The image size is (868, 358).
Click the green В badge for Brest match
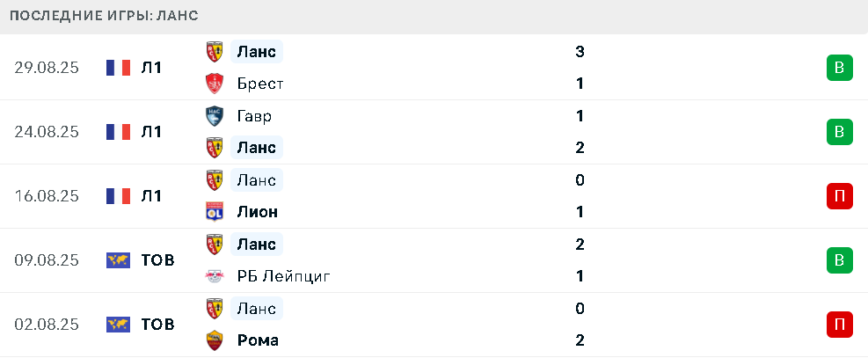[839, 68]
